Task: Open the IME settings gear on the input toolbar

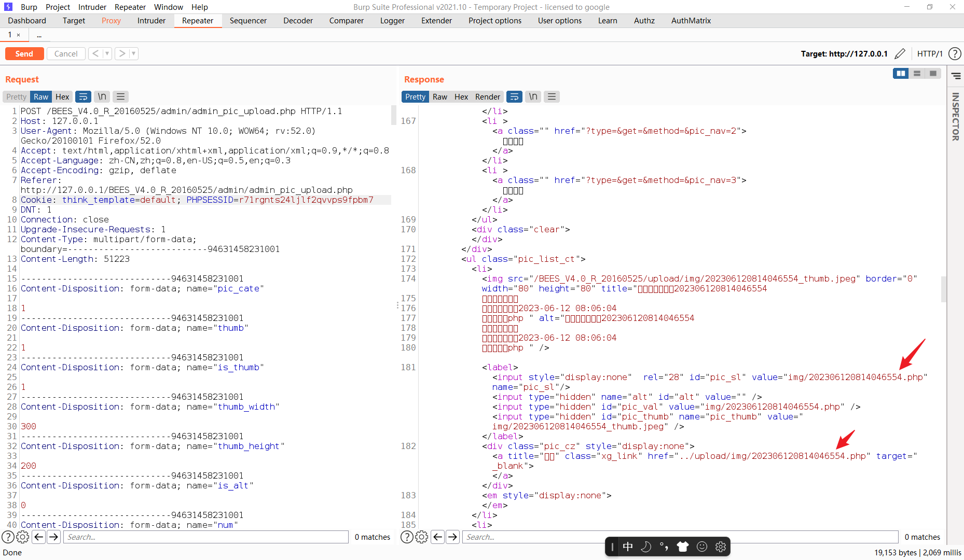Action: (721, 546)
